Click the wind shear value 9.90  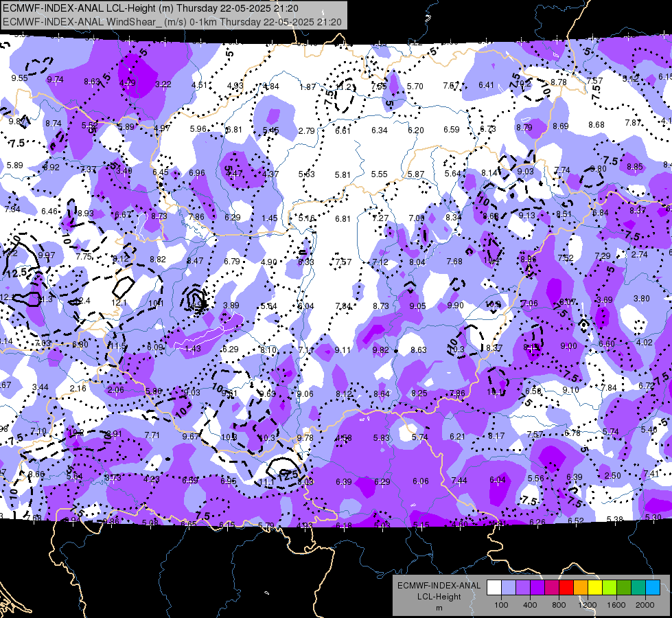click(x=455, y=306)
